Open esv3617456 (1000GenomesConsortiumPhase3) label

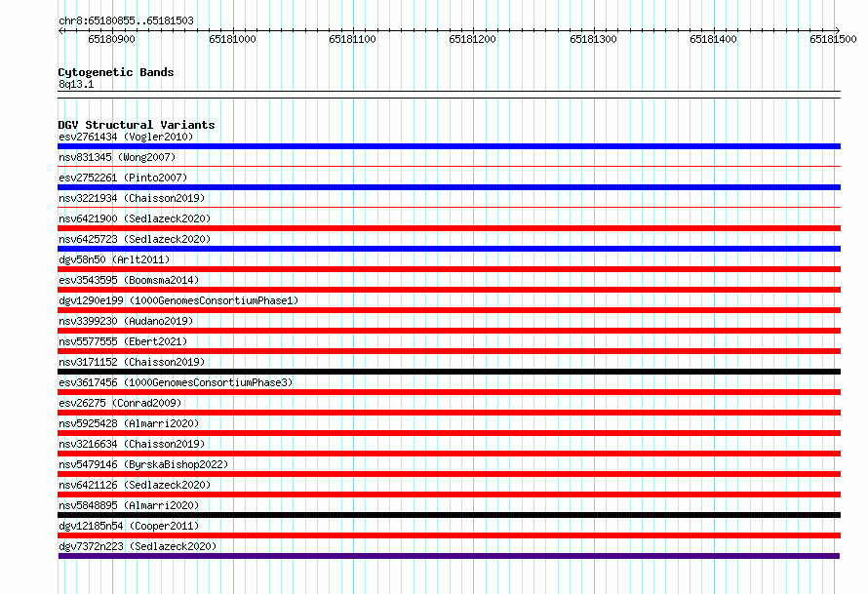pyautogui.click(x=176, y=382)
